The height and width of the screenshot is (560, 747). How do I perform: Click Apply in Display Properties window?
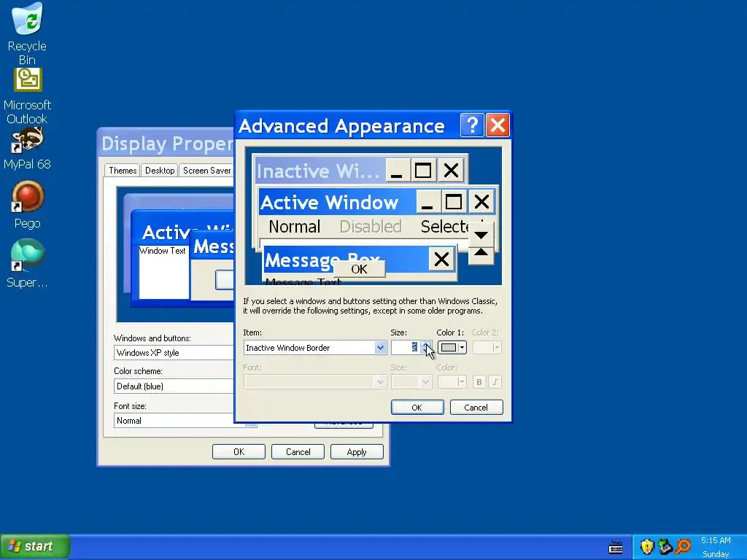click(x=357, y=452)
